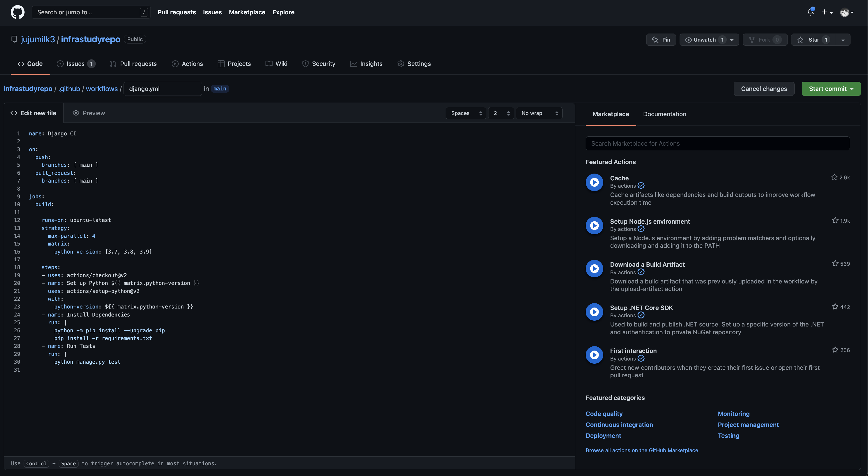Click the Cancel changes button

point(763,88)
